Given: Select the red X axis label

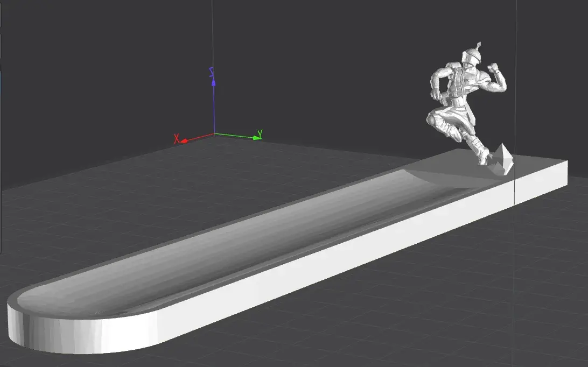Looking at the screenshot, I should coord(176,139).
